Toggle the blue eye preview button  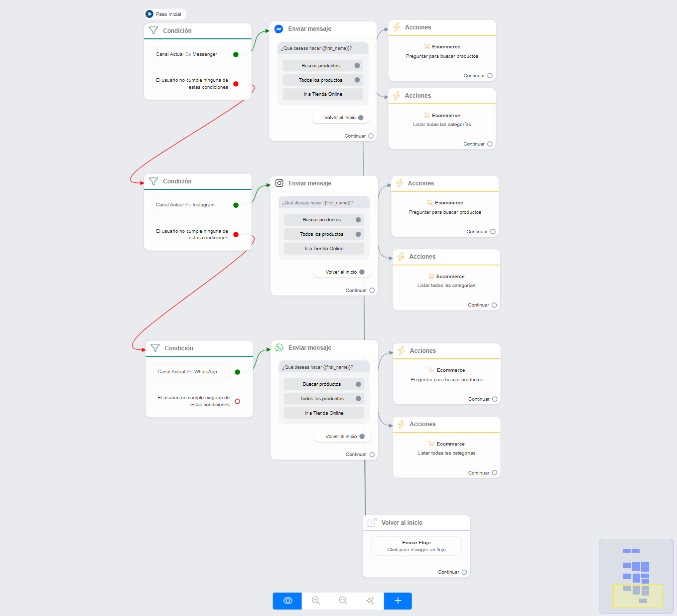287,601
